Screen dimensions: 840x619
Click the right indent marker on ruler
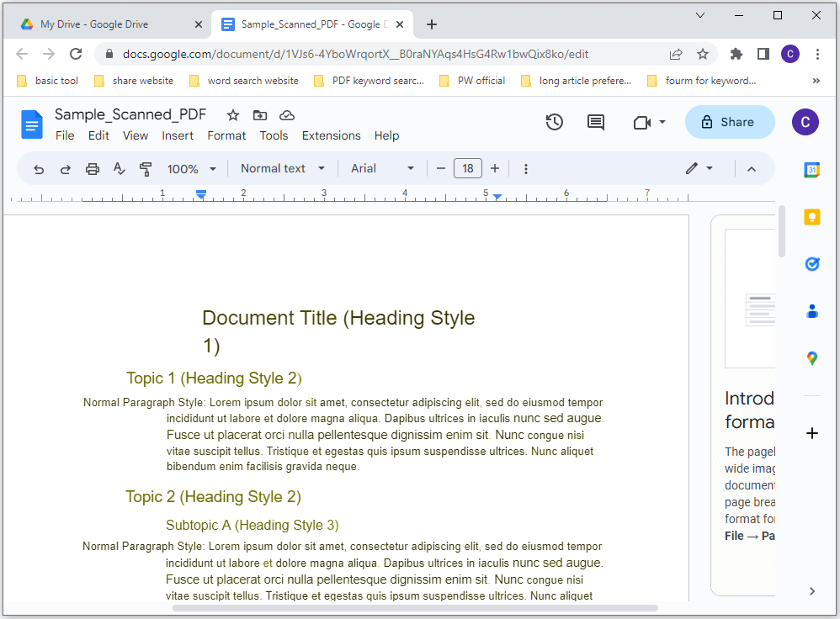[x=497, y=197]
